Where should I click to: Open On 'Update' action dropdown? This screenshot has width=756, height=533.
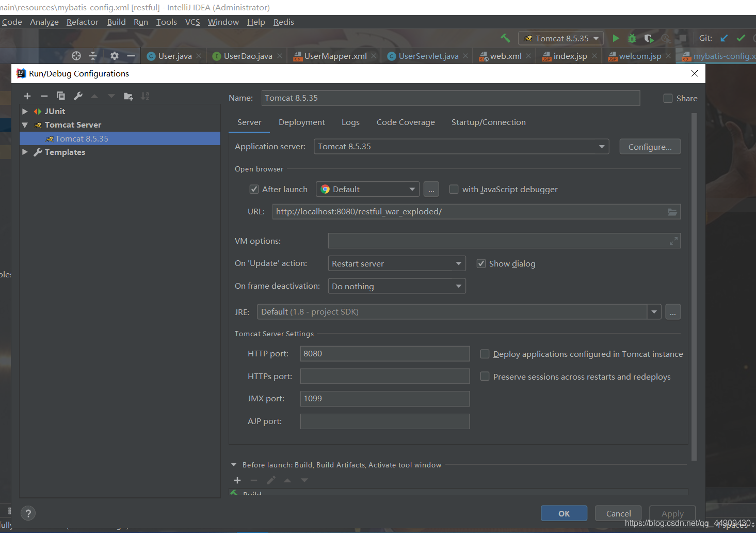[x=397, y=263]
